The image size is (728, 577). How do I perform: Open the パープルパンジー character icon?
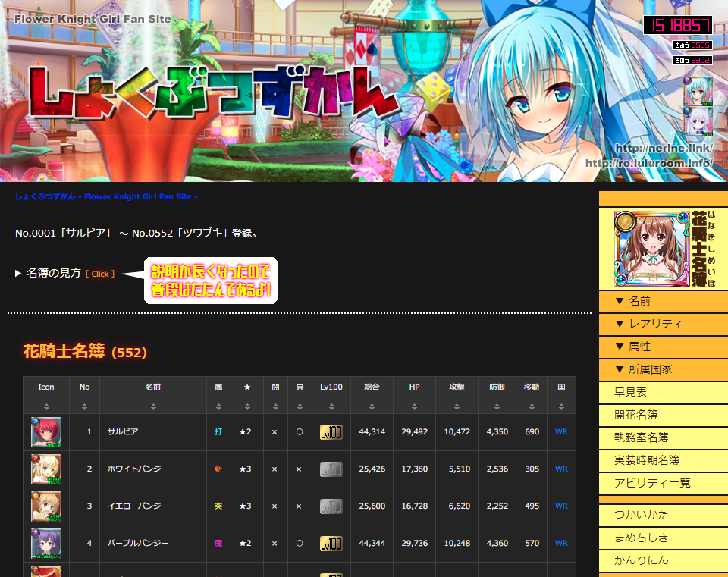pyautogui.click(x=46, y=544)
